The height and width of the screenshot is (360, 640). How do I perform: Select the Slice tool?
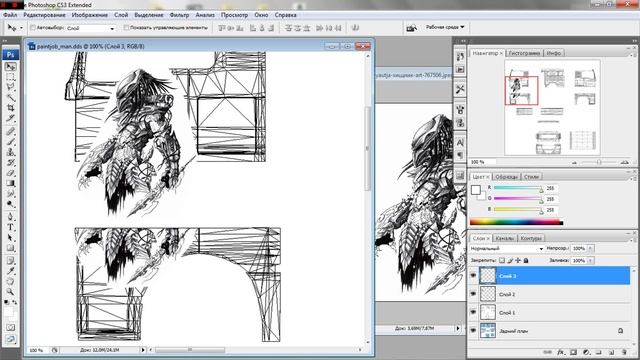11,118
